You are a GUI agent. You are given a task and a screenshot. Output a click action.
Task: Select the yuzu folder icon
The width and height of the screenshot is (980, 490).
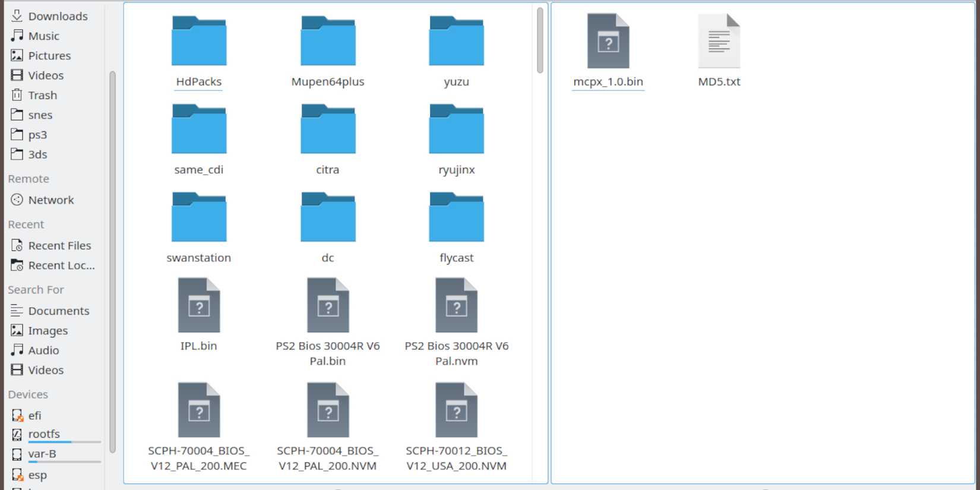point(456,42)
